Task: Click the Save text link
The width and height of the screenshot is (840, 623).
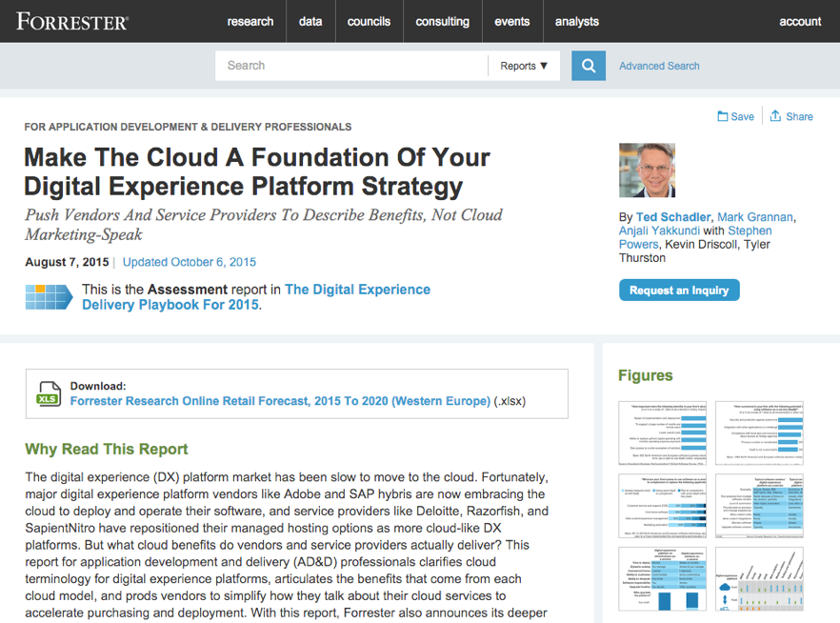Action: 743,117
